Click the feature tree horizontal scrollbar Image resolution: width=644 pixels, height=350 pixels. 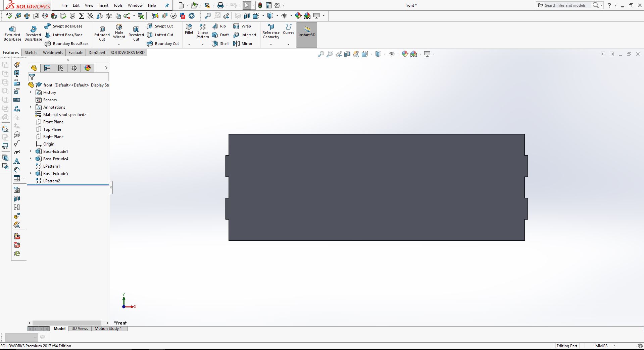pos(67,323)
